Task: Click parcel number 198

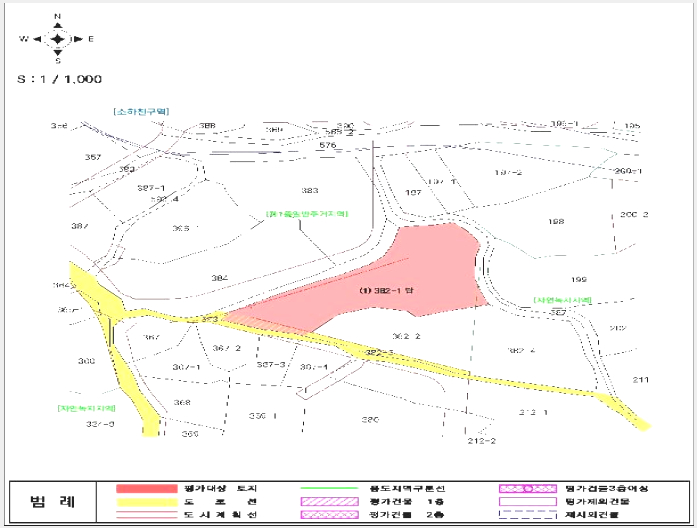Action: pyautogui.click(x=556, y=221)
